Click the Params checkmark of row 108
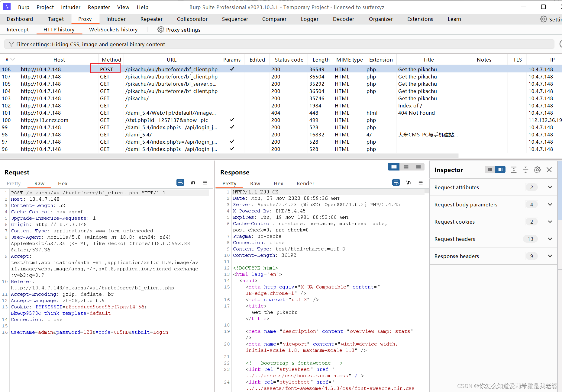This screenshot has width=562, height=392. pyautogui.click(x=232, y=69)
